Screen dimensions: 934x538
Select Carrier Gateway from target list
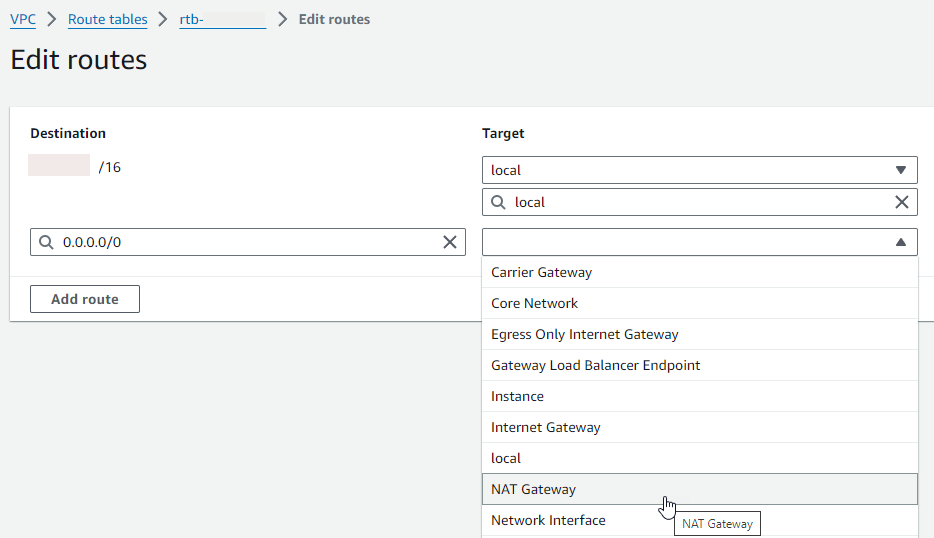[541, 272]
